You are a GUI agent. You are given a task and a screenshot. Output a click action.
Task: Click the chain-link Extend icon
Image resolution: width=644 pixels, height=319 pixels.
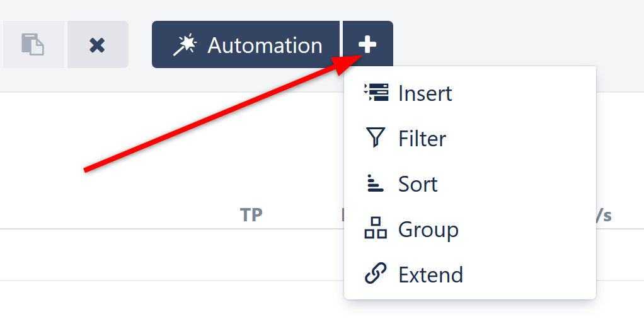point(376,274)
